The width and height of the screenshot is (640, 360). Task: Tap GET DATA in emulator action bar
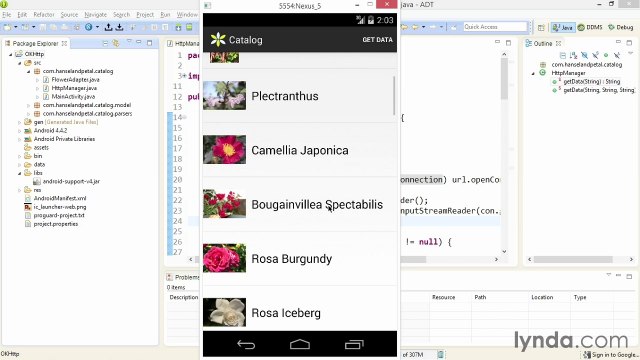pos(377,40)
